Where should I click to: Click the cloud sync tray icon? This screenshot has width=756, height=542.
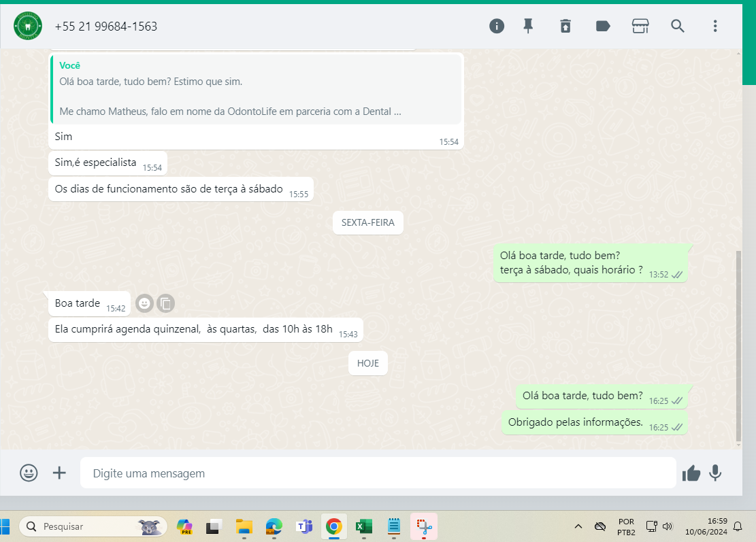599,526
